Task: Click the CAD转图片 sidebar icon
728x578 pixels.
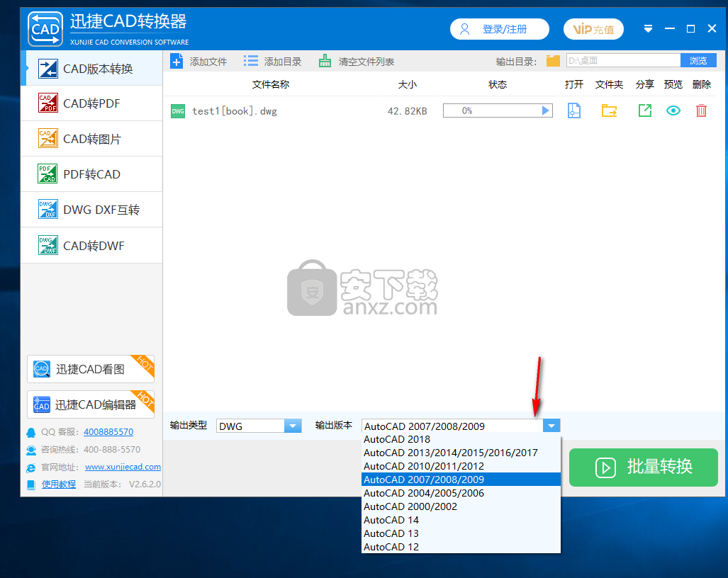Action: [48, 138]
